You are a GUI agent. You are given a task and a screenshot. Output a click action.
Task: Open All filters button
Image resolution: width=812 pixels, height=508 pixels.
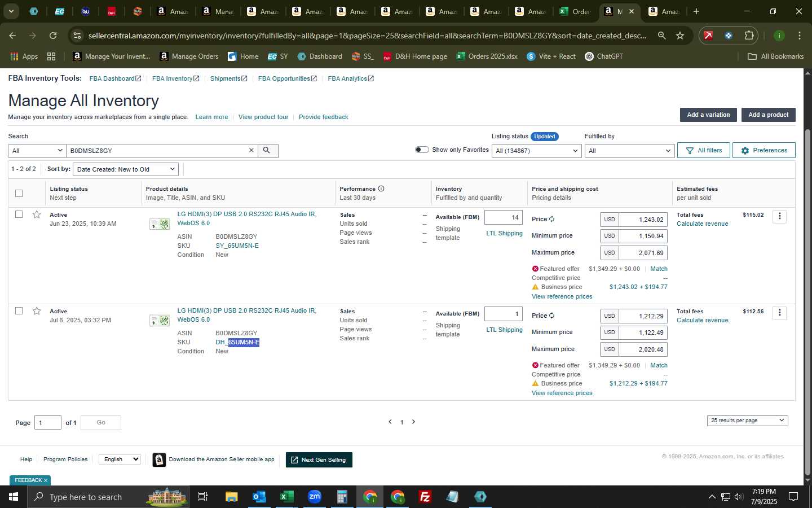pyautogui.click(x=704, y=150)
